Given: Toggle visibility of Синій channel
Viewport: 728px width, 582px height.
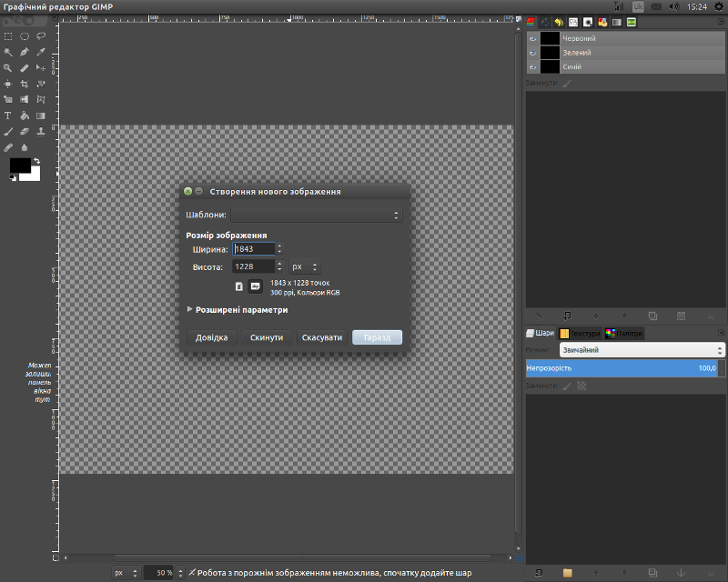Looking at the screenshot, I should coord(532,67).
